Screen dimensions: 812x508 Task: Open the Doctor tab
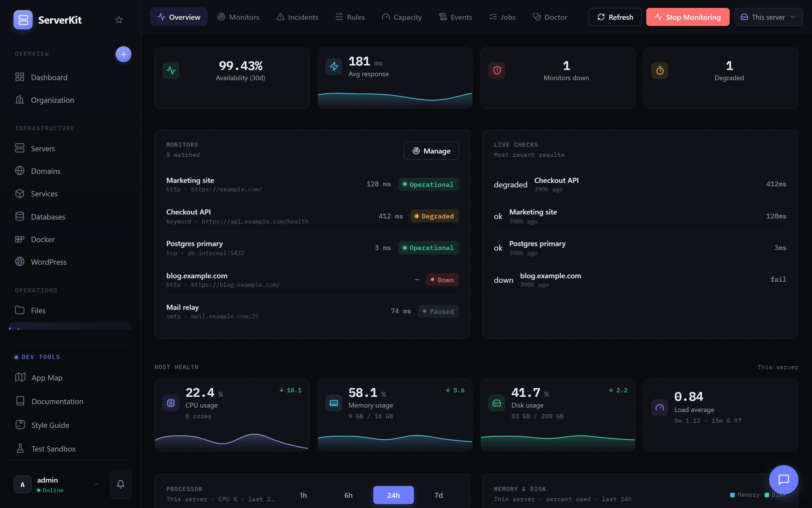coord(550,17)
